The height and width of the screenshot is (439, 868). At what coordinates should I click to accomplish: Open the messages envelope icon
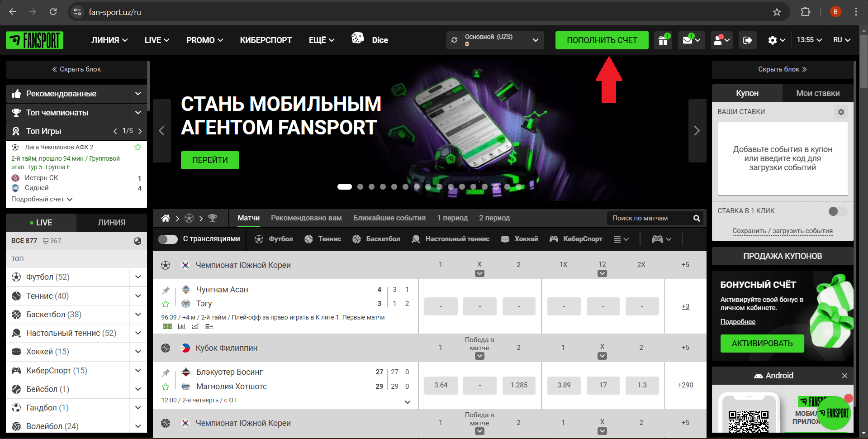691,40
